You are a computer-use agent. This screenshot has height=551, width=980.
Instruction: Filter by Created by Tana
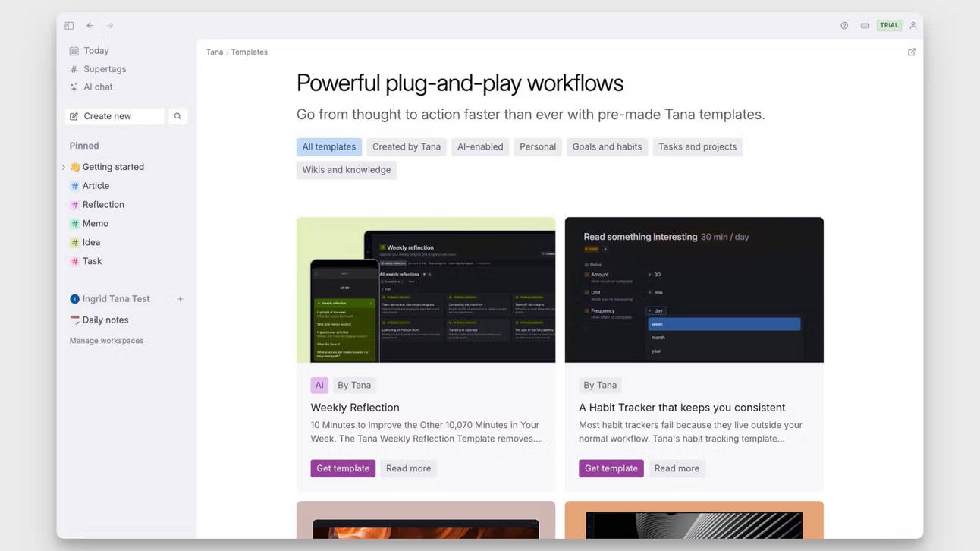tap(407, 147)
